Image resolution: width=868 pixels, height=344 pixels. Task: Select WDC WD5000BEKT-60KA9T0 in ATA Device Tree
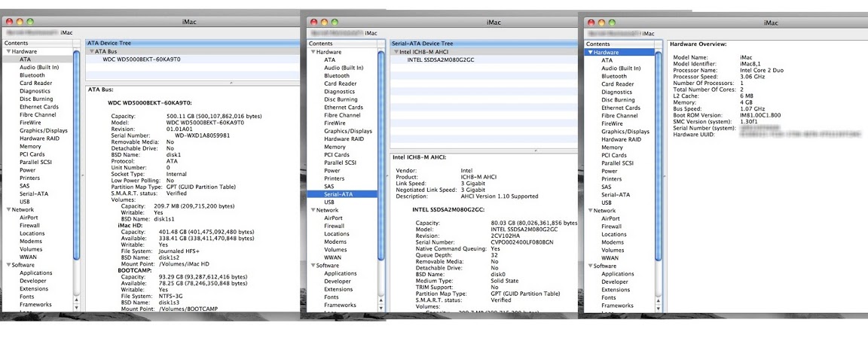coord(142,59)
